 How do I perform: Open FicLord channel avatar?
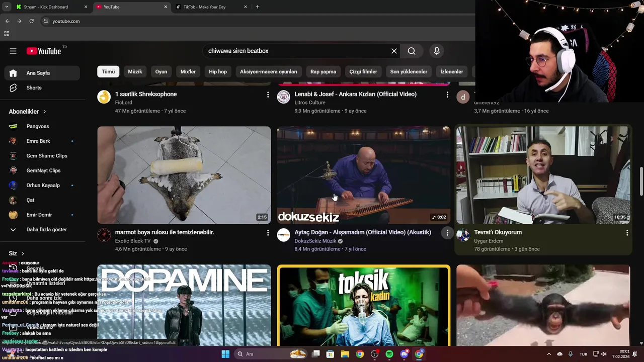coord(104,97)
